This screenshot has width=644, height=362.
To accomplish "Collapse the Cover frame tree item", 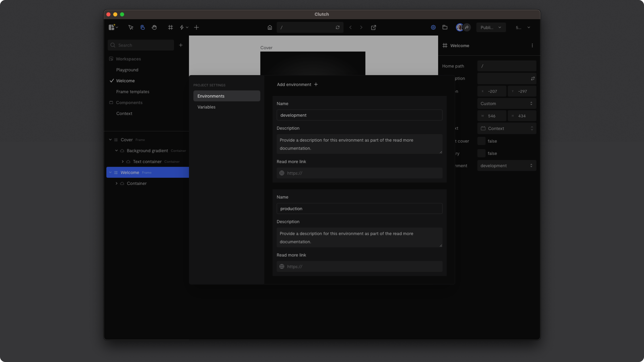I will pos(110,140).
